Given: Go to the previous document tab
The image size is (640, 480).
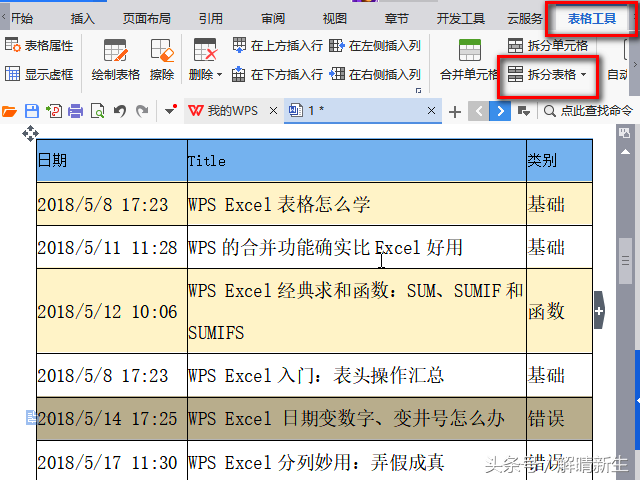Looking at the screenshot, I should click(x=478, y=111).
